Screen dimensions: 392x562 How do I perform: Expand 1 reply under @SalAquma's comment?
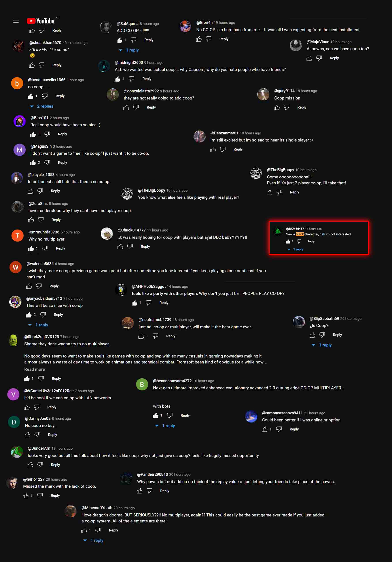click(x=129, y=50)
